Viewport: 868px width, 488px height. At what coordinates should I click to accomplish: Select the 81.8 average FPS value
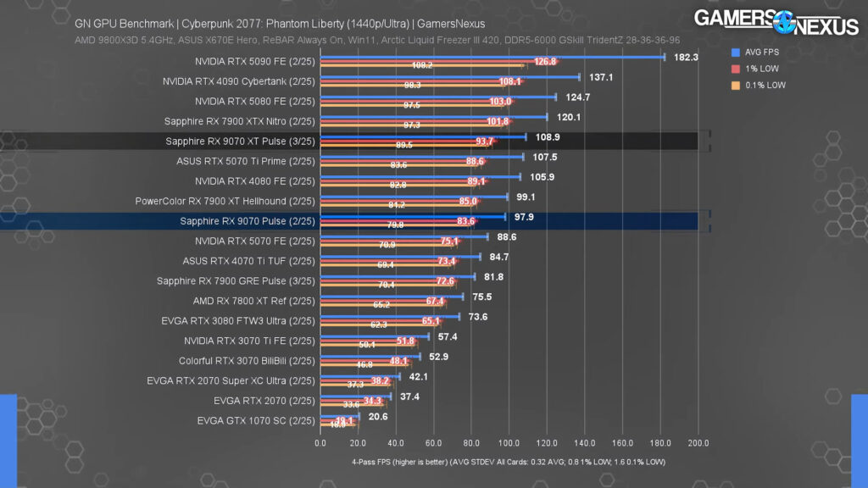[x=494, y=276]
